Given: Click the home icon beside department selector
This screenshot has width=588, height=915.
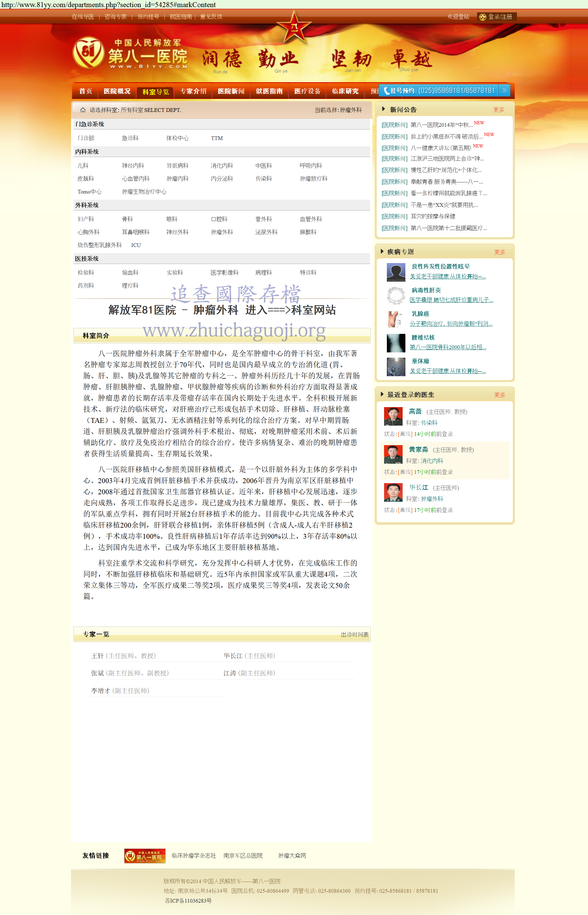Looking at the screenshot, I should 82,110.
